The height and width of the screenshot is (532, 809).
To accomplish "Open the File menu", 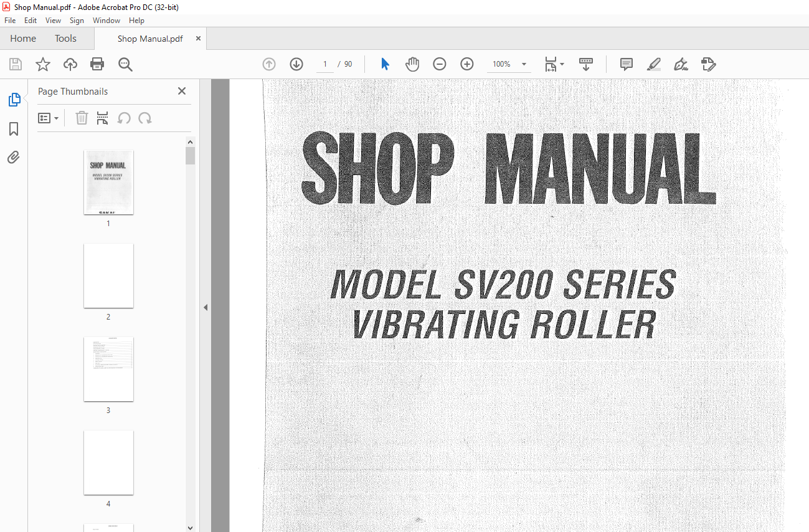I will click(x=10, y=21).
